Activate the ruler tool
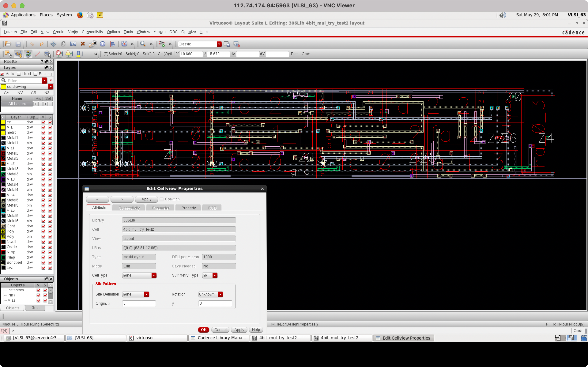588x367 pixels. coord(38,54)
